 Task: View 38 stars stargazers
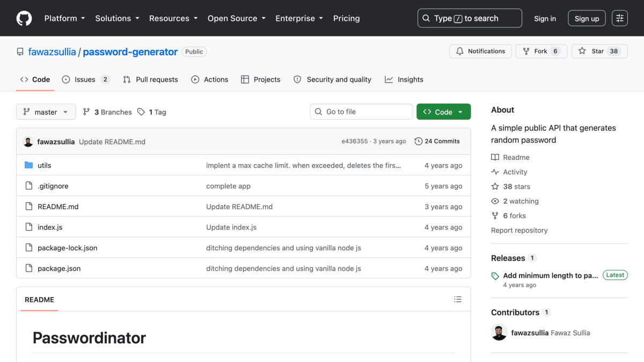pos(511,187)
